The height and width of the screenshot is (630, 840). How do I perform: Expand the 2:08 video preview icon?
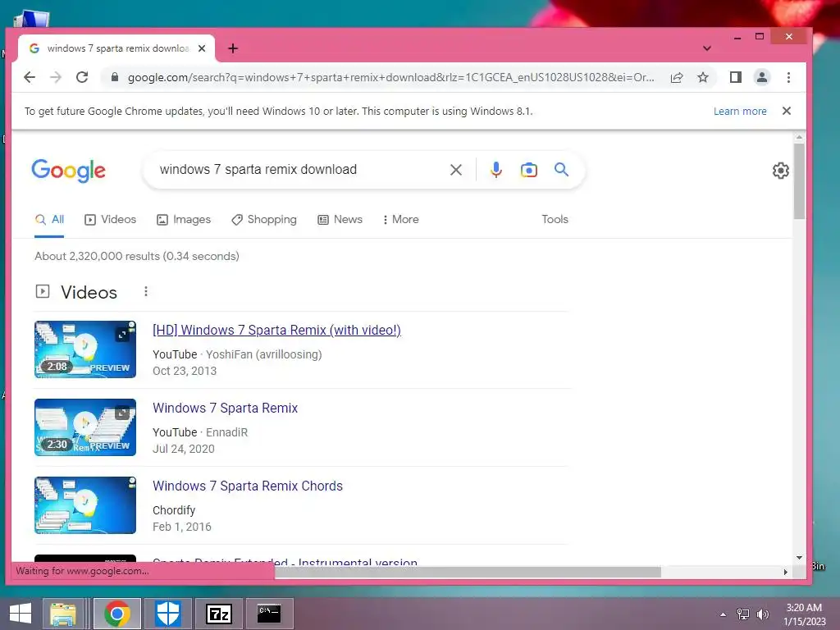click(122, 335)
